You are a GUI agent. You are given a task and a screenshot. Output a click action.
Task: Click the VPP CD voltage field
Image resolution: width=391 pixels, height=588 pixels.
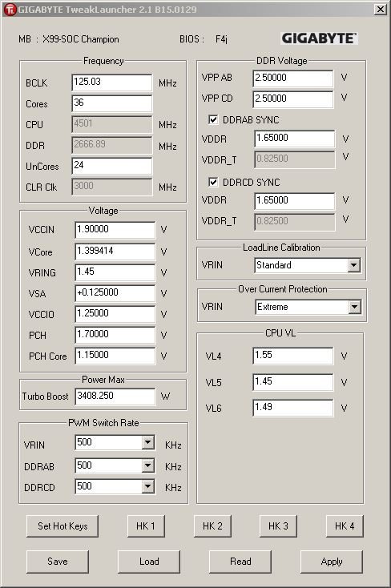pyautogui.click(x=292, y=99)
